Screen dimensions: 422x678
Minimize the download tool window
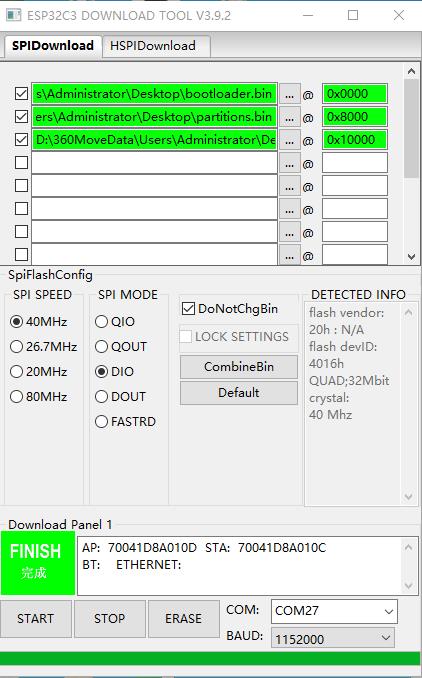pyautogui.click(x=308, y=15)
